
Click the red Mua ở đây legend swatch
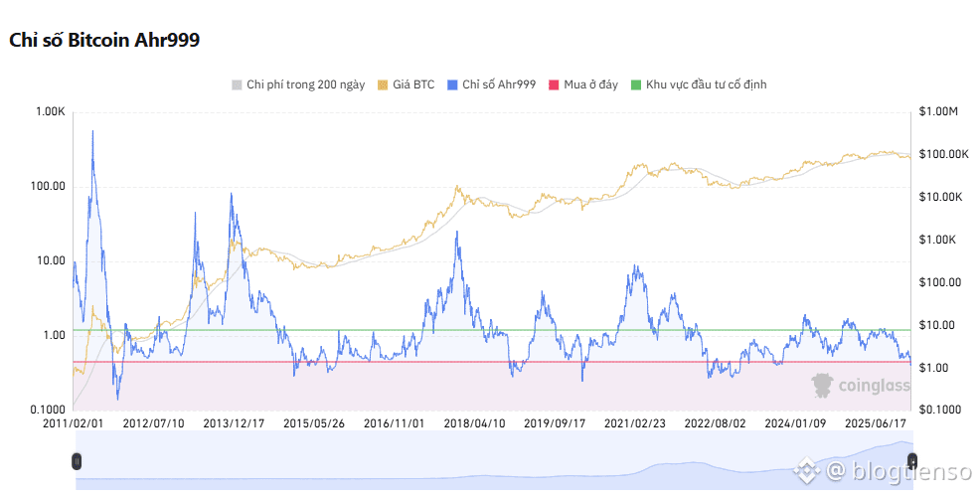(x=554, y=85)
